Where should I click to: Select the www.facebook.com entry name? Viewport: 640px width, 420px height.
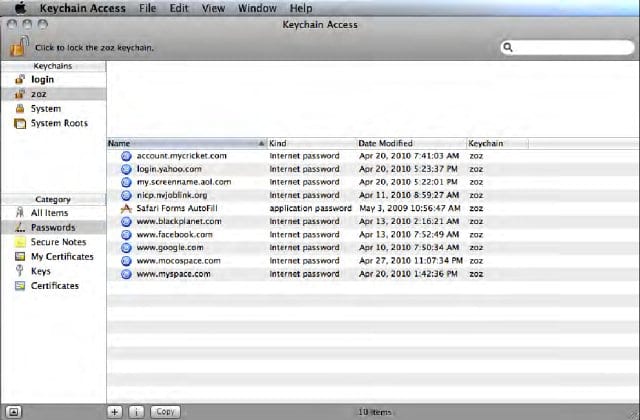click(x=174, y=235)
